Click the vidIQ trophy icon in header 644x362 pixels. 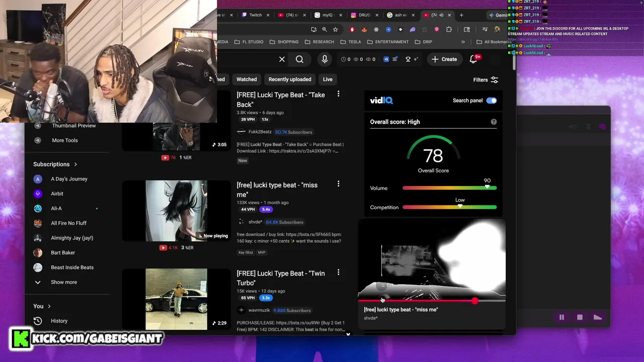click(x=408, y=59)
